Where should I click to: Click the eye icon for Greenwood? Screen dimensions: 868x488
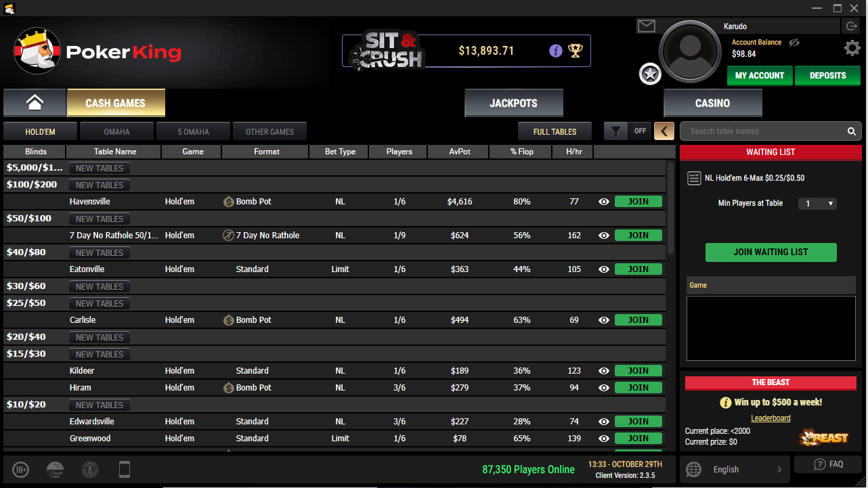pos(604,439)
